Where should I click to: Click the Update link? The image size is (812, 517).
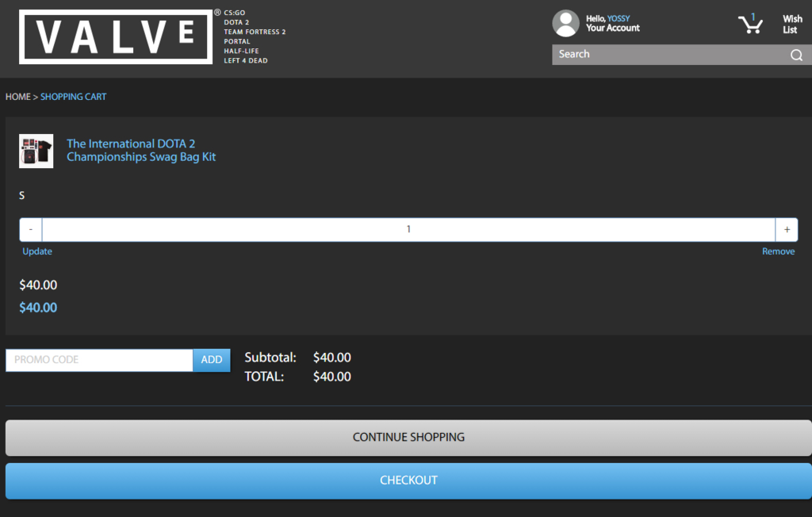(x=37, y=251)
